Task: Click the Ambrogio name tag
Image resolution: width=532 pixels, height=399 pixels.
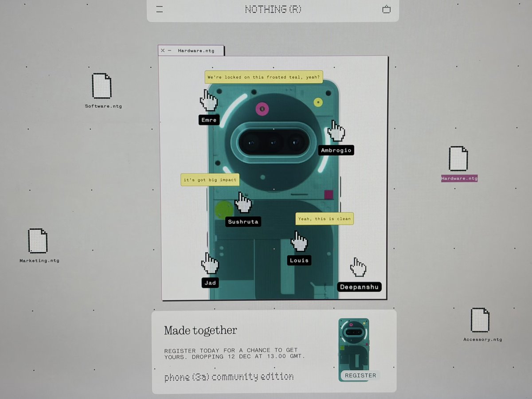Action: coord(336,150)
